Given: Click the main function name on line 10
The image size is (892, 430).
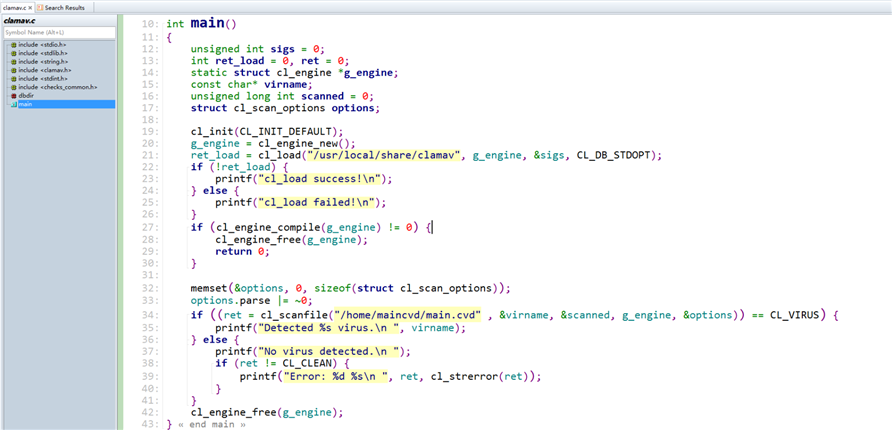Looking at the screenshot, I should click(208, 24).
